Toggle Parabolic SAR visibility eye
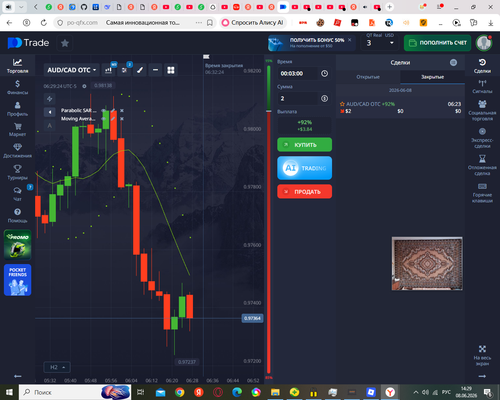The width and height of the screenshot is (500, 400). 103,110
